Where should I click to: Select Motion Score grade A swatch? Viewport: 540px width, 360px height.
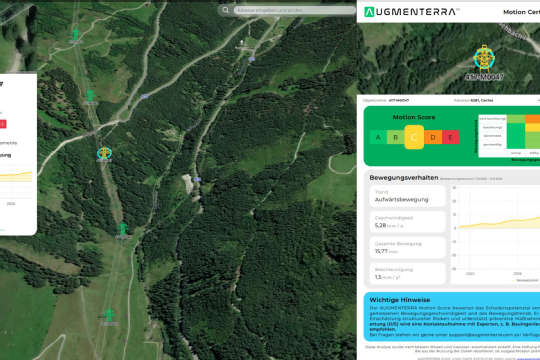pos(378,137)
